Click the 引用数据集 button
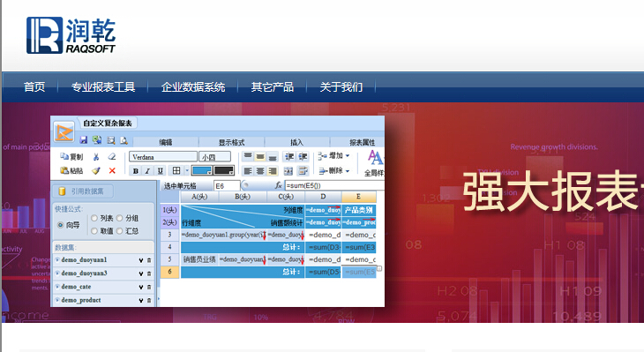This screenshot has width=644, height=352. (83, 191)
